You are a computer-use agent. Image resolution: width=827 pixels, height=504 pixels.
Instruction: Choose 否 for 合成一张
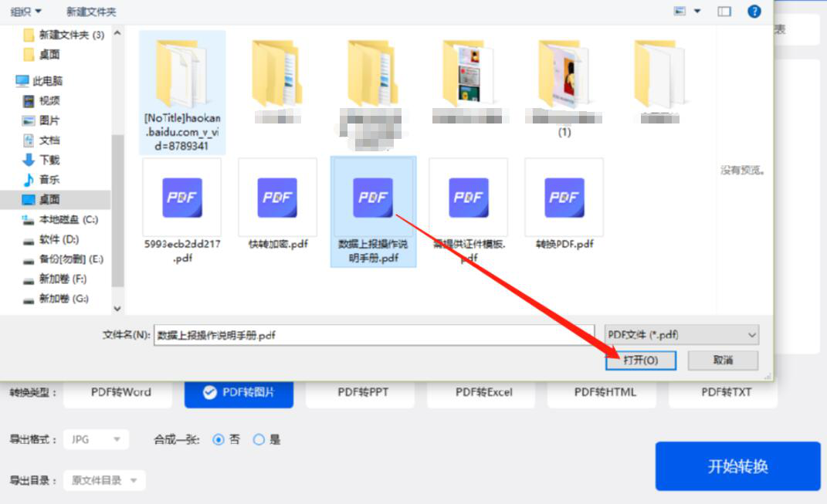[219, 439]
